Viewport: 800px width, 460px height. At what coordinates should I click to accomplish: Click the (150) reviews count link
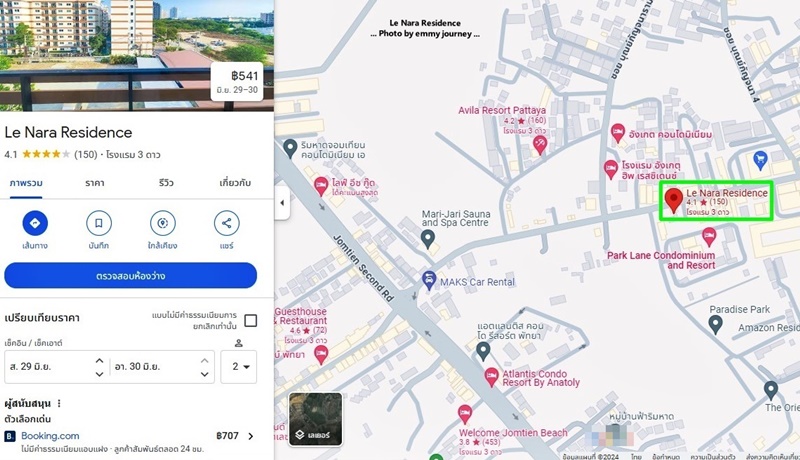coord(86,155)
